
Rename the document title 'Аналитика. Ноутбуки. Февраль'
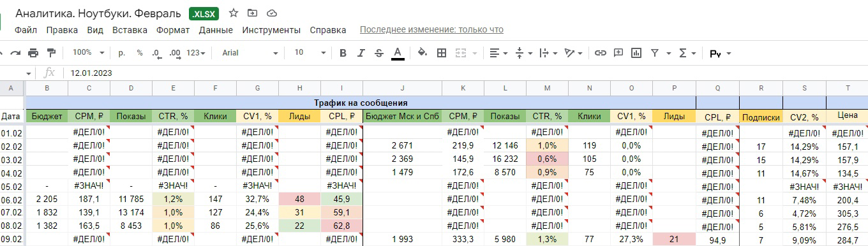point(98,13)
